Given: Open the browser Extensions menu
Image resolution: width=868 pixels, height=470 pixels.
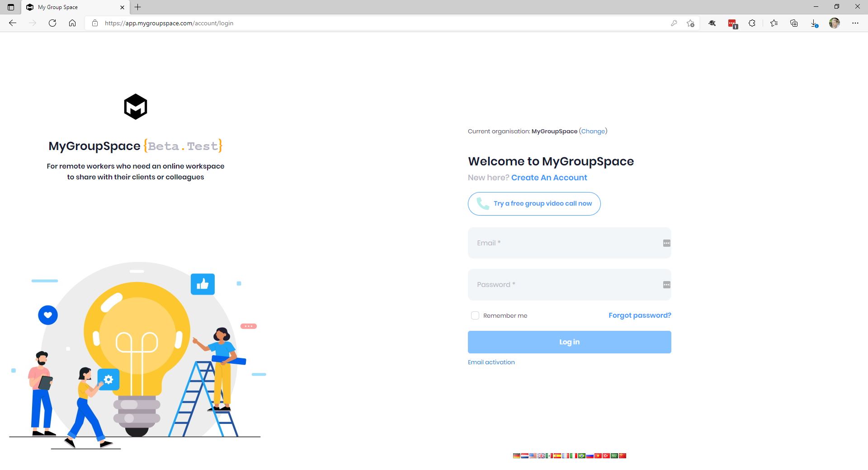Looking at the screenshot, I should (x=752, y=23).
